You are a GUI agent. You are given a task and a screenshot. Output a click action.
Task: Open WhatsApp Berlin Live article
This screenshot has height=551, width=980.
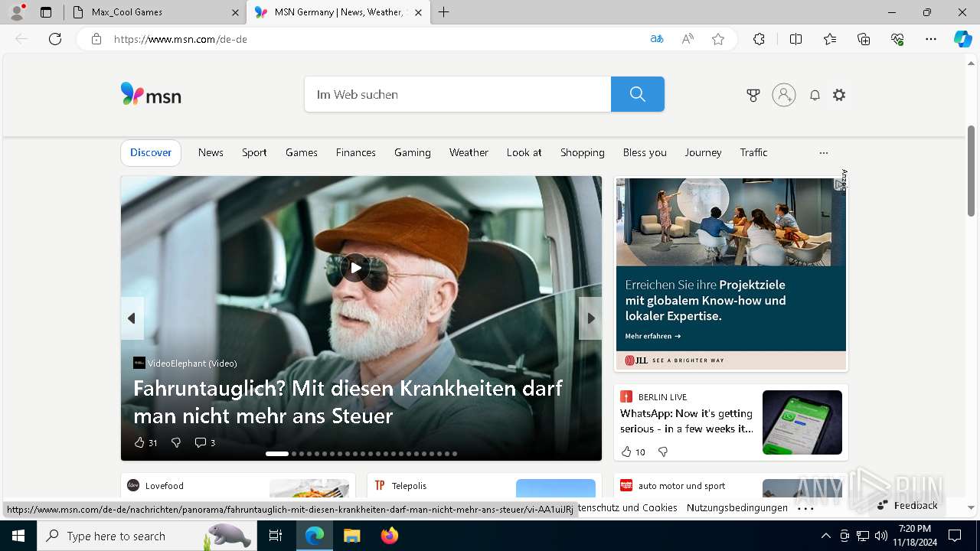click(687, 421)
